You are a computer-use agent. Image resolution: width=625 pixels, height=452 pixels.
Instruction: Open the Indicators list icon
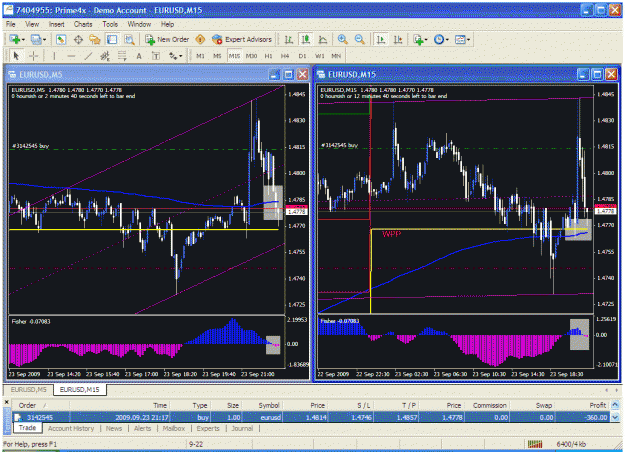point(418,39)
